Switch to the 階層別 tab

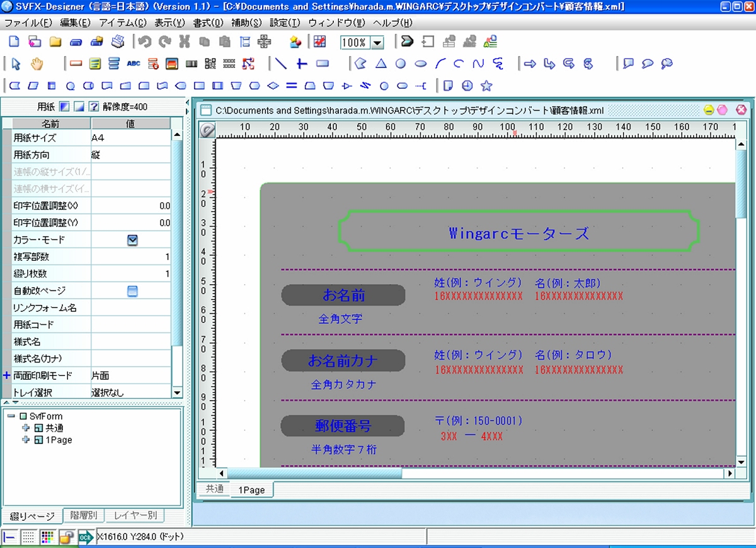[84, 516]
